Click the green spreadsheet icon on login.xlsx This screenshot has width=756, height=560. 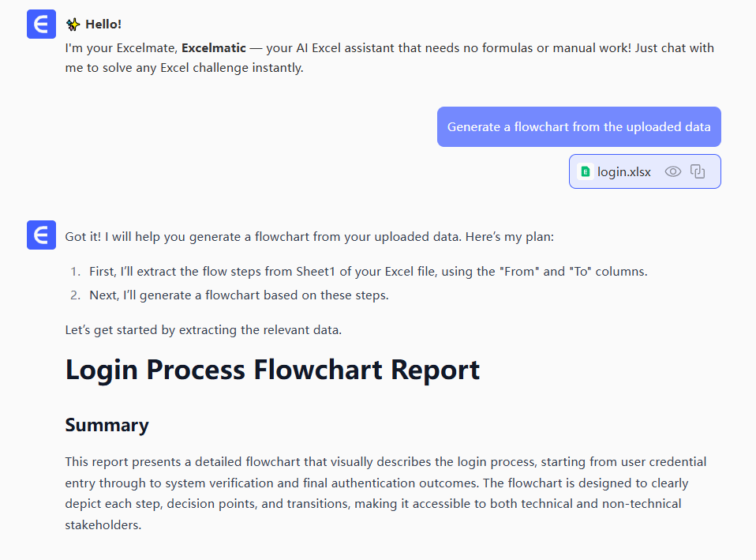pos(586,171)
